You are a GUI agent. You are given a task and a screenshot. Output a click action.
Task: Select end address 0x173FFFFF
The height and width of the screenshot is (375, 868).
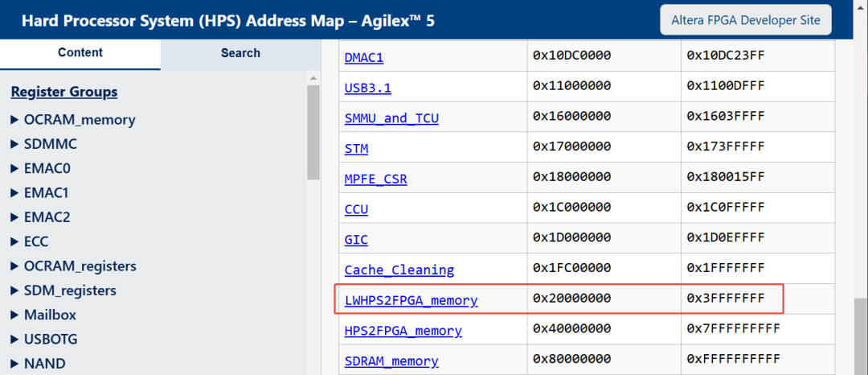point(726,146)
